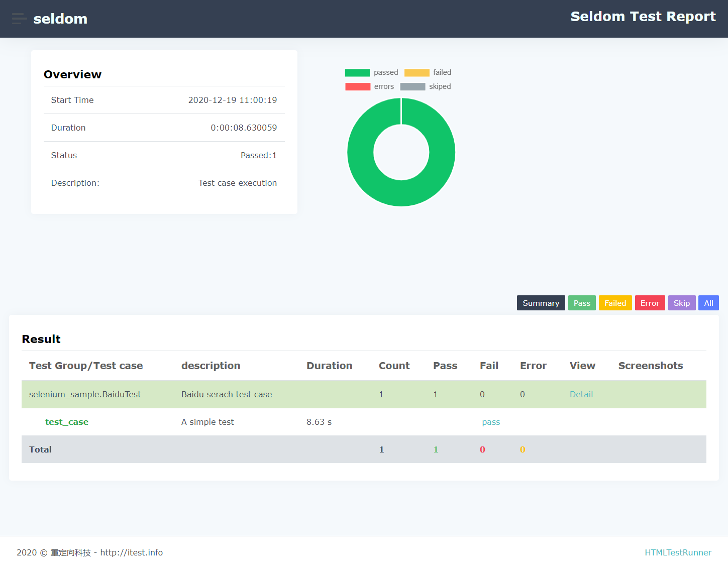Select selenium_sample.BaiduTest group name
Image resolution: width=728 pixels, height=566 pixels.
tap(85, 394)
